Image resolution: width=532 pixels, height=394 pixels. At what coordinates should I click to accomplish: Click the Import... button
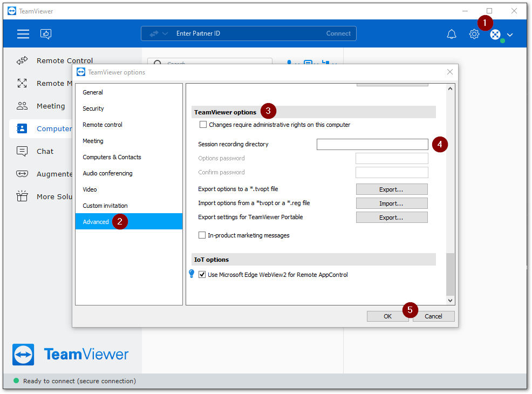[x=392, y=203]
